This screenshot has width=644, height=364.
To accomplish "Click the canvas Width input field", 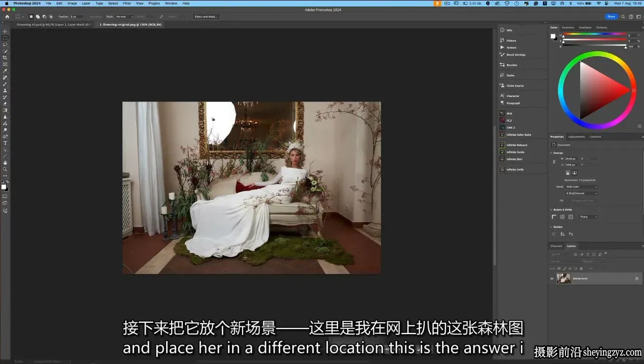I will click(571, 158).
